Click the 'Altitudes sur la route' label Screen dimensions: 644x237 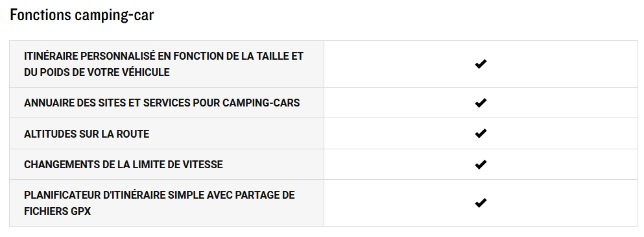click(x=86, y=134)
